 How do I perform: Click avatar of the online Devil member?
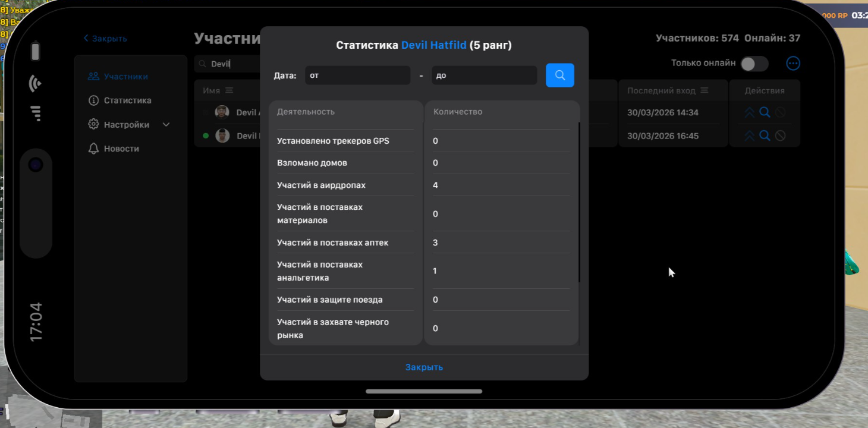click(222, 136)
